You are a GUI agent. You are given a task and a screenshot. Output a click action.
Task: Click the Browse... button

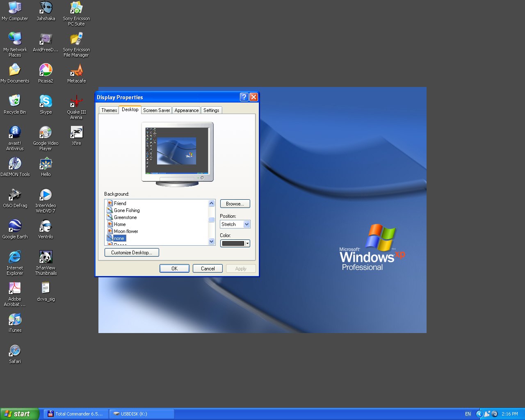235,204
